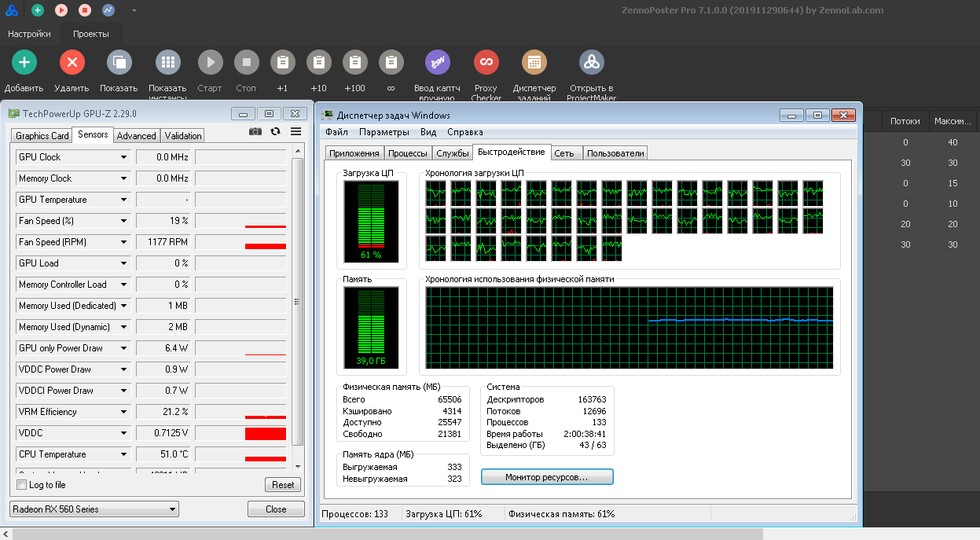Click the physical memory history graph

coord(629,328)
